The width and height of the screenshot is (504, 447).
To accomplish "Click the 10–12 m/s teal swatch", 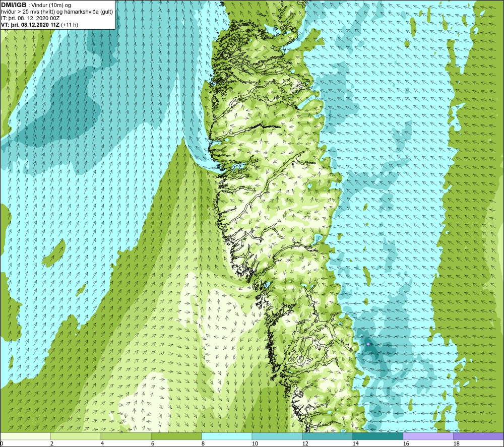I will [x=277, y=436].
